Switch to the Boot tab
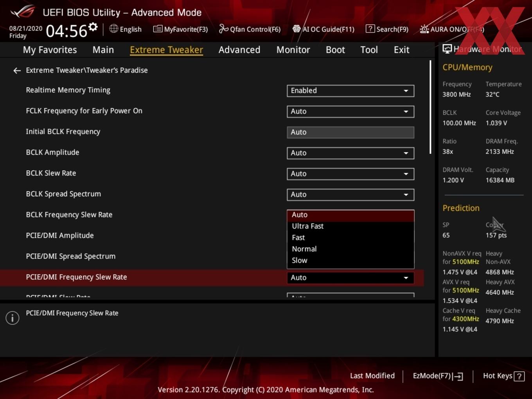 click(335, 50)
